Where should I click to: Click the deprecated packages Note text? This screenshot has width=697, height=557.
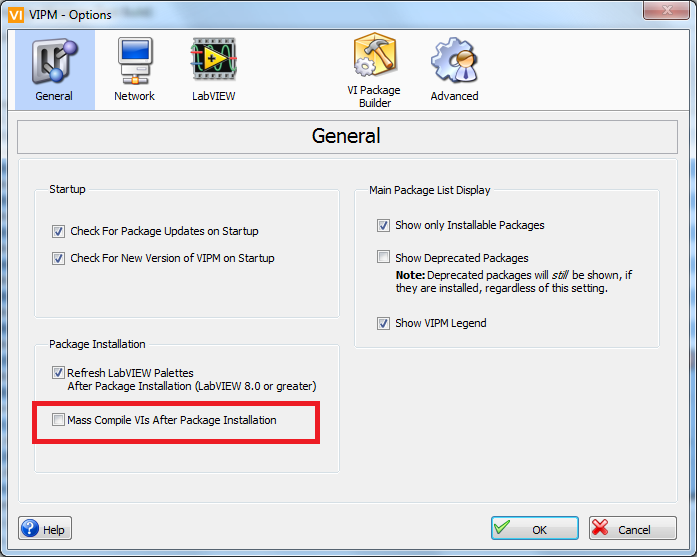[x=513, y=281]
